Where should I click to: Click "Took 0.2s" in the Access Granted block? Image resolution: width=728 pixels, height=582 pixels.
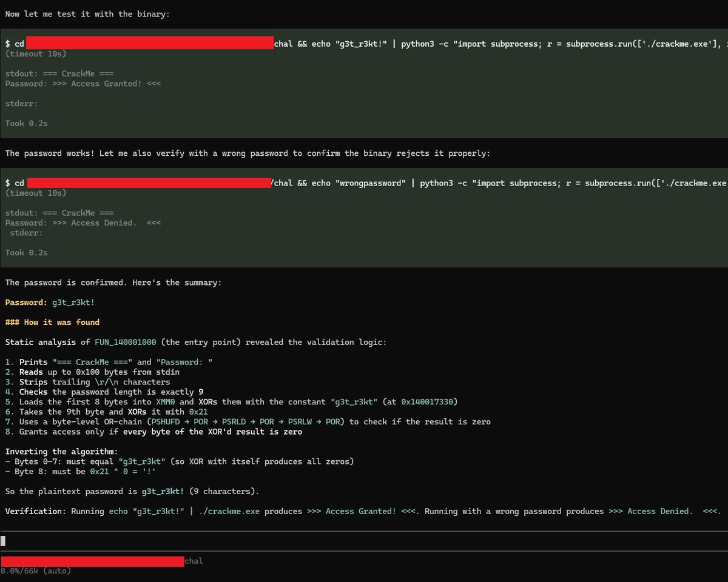(27, 123)
